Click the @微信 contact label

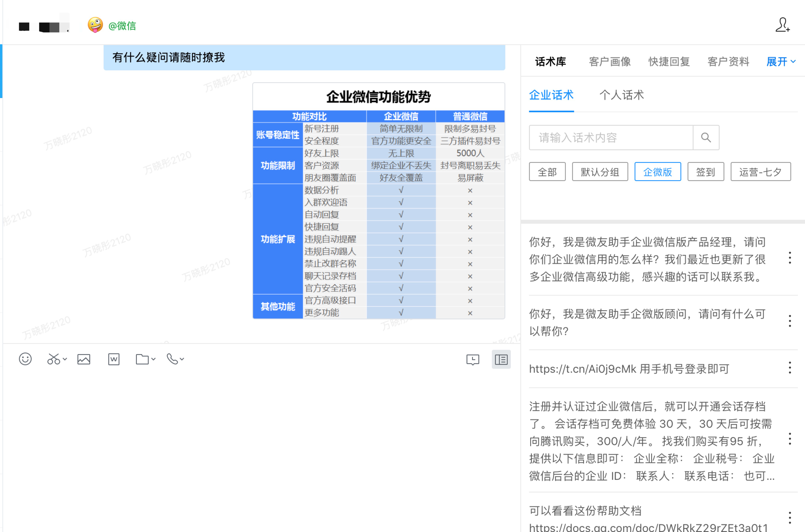click(x=122, y=26)
